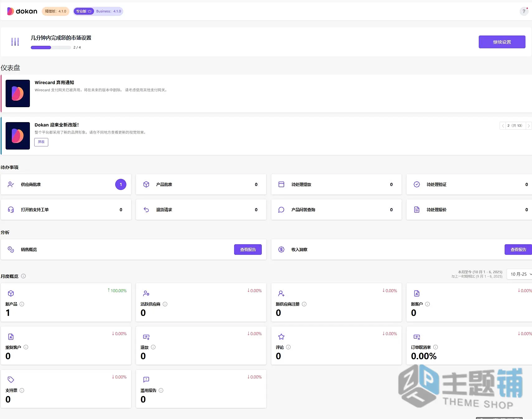Click the 新供应商注册 user-plus icon
Image resolution: width=532 pixels, height=419 pixels.
281,293
